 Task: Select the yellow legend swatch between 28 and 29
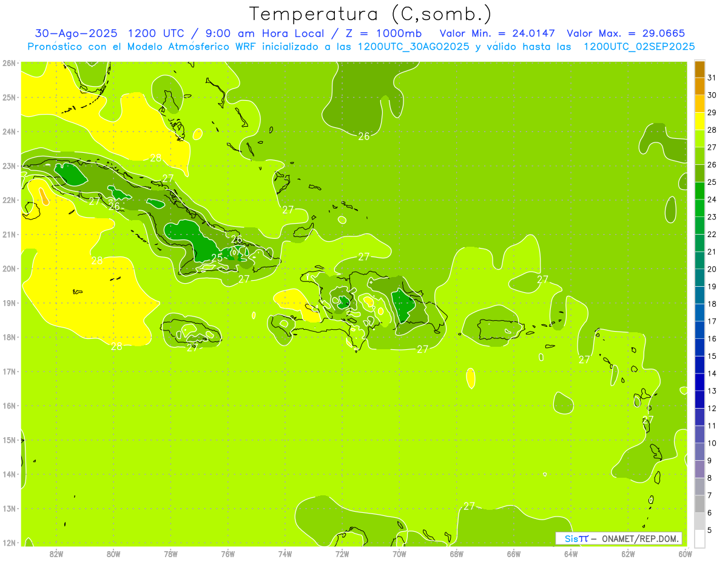[x=699, y=121]
